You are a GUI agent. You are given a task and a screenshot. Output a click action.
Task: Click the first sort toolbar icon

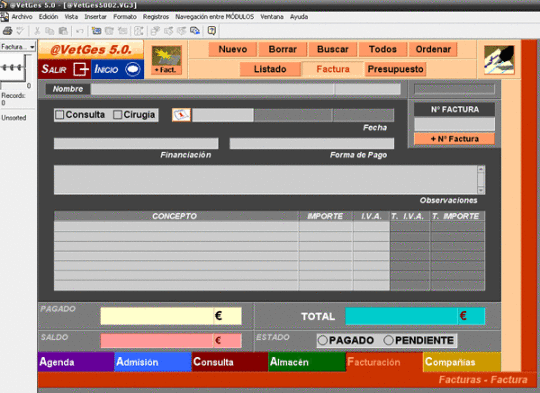[155, 31]
